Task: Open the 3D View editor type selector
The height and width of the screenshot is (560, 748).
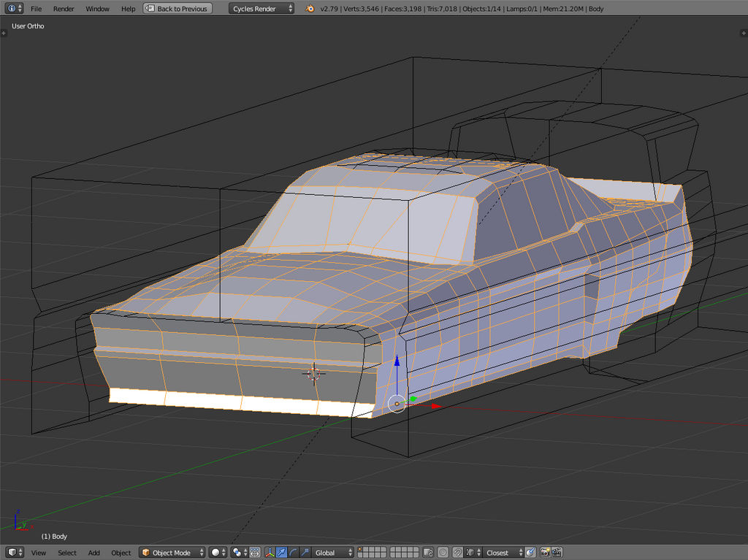Action: point(15,553)
